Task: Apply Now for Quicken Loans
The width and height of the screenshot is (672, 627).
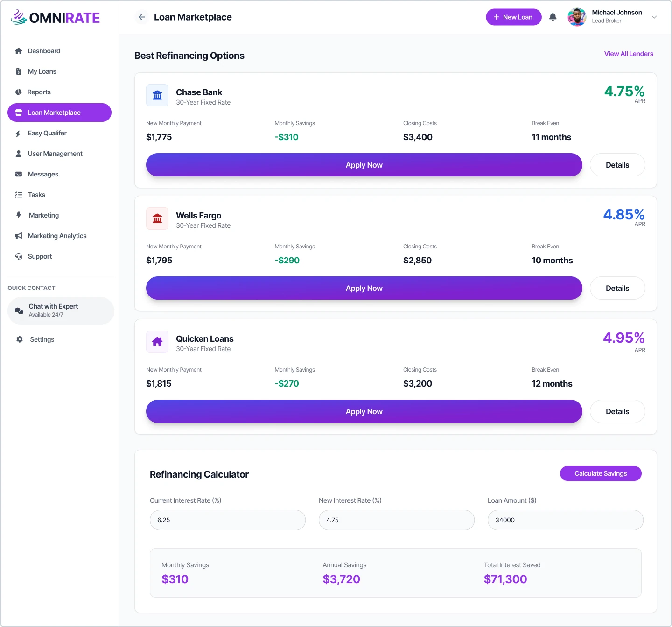Action: [x=364, y=411]
